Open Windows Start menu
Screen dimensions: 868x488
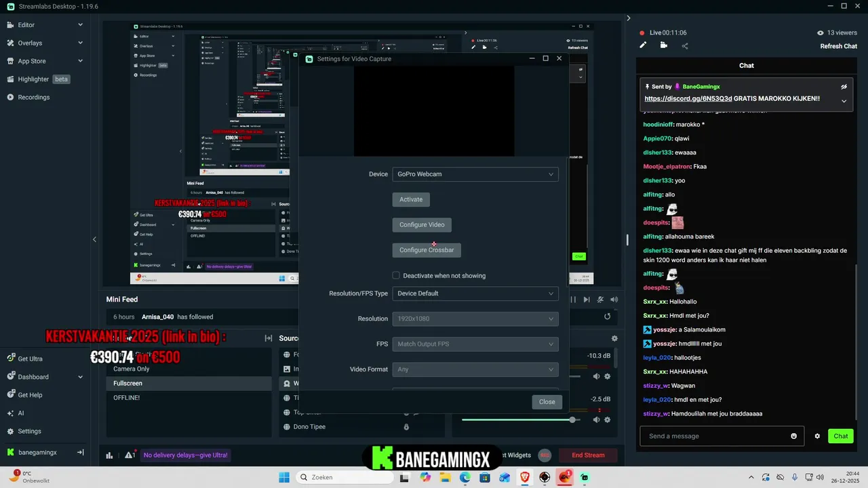pyautogui.click(x=284, y=477)
